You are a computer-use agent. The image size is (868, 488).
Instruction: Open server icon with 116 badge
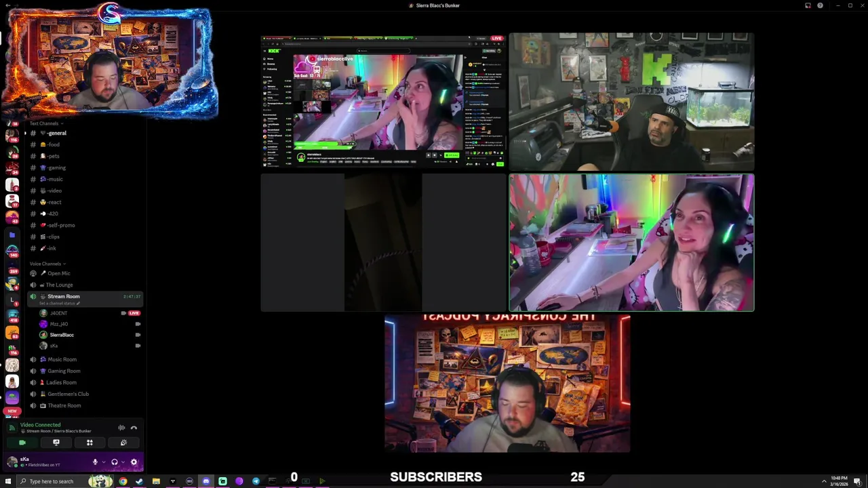(12, 348)
